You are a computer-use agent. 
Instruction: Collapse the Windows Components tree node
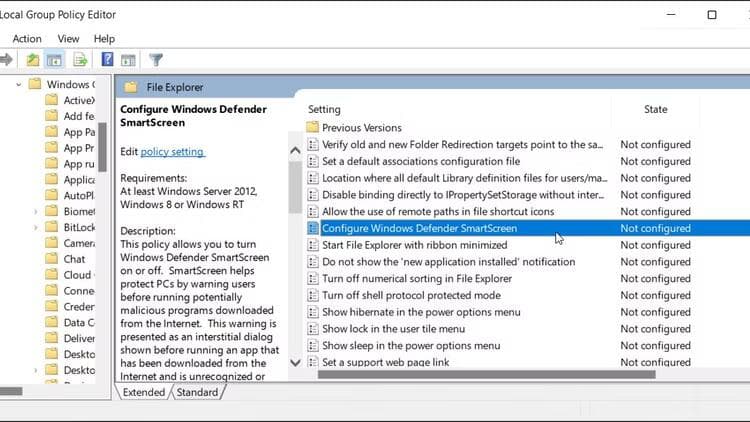(x=19, y=85)
